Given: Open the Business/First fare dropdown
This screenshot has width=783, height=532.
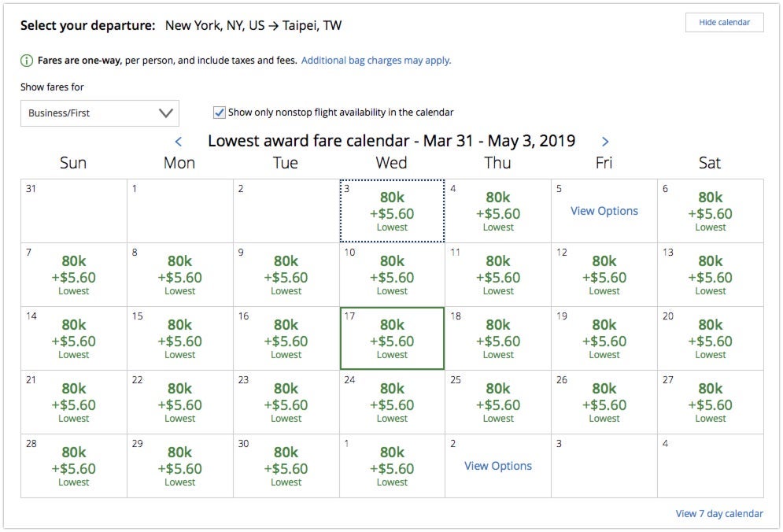Looking at the screenshot, I should (x=100, y=113).
